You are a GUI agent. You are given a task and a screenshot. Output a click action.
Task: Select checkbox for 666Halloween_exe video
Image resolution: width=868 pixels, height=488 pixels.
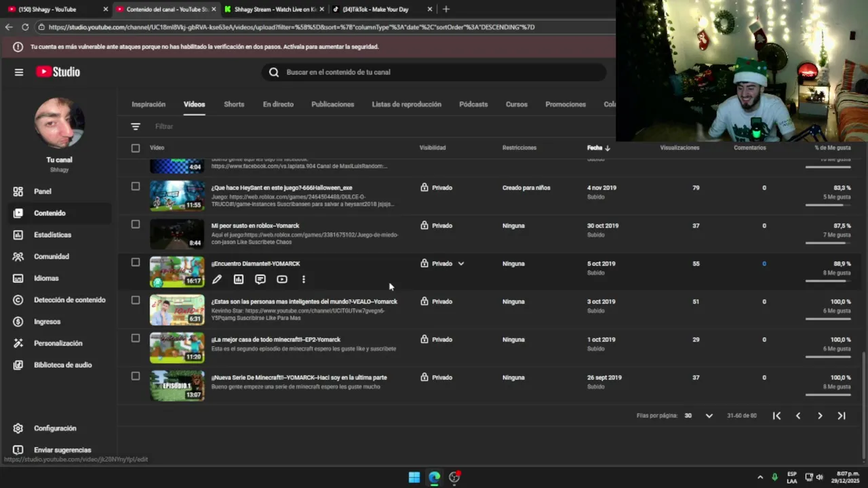point(136,186)
